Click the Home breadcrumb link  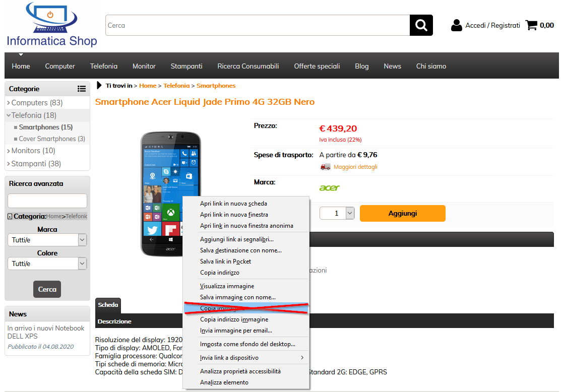pos(148,86)
